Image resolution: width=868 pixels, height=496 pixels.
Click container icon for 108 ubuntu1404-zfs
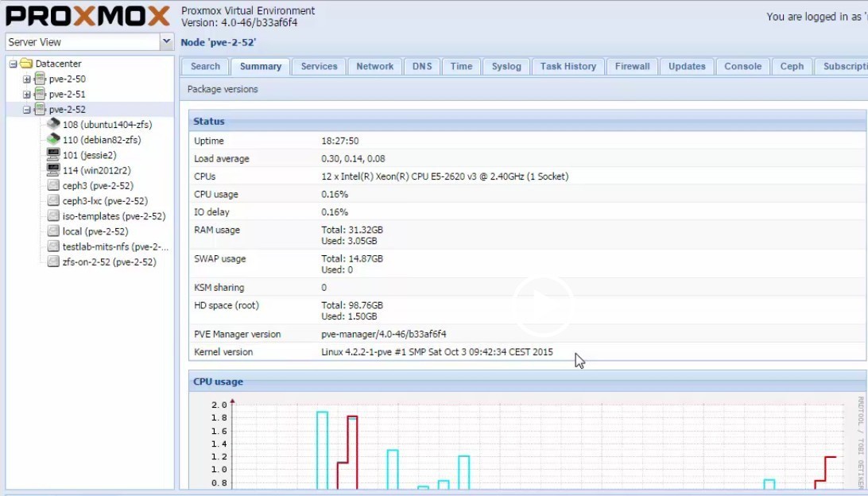point(53,124)
